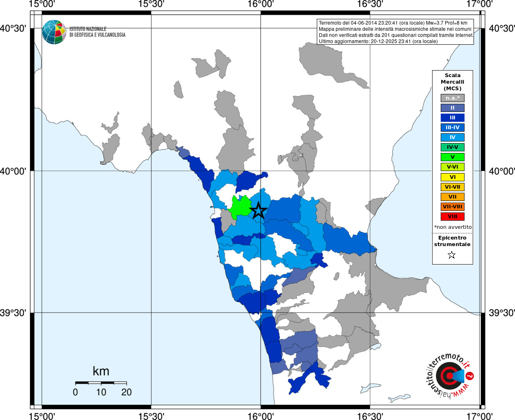Click the km scale bar

pos(101,383)
